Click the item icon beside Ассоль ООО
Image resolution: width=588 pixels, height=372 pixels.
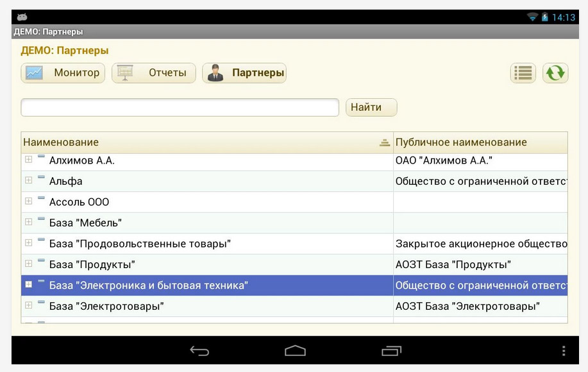(41, 198)
